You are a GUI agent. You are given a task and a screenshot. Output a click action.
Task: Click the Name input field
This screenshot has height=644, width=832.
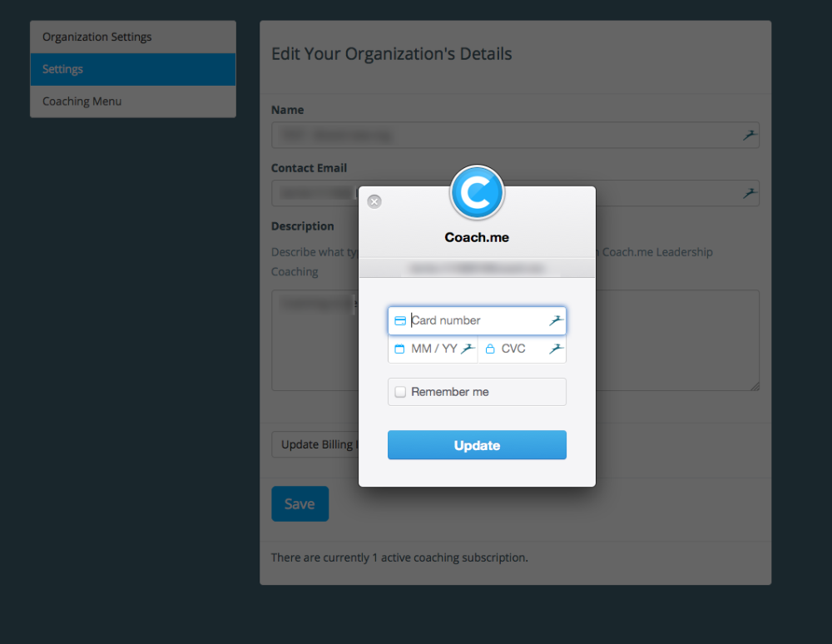click(515, 136)
